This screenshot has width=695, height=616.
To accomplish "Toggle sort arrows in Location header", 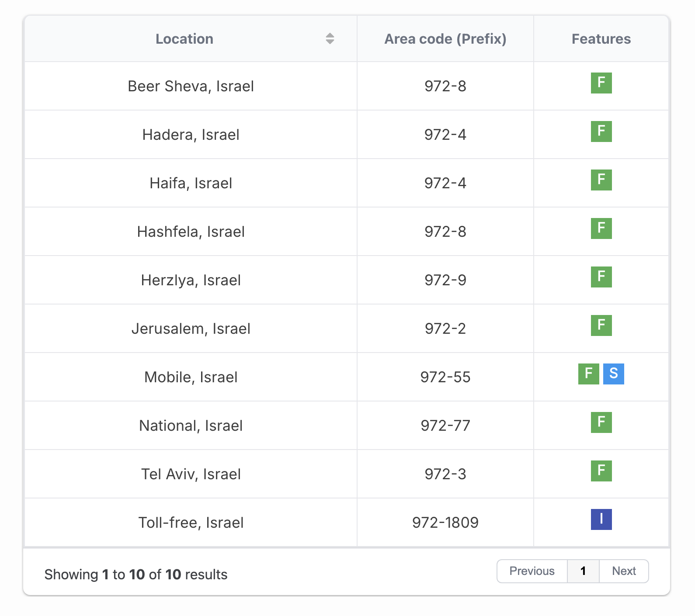I will [x=330, y=39].
